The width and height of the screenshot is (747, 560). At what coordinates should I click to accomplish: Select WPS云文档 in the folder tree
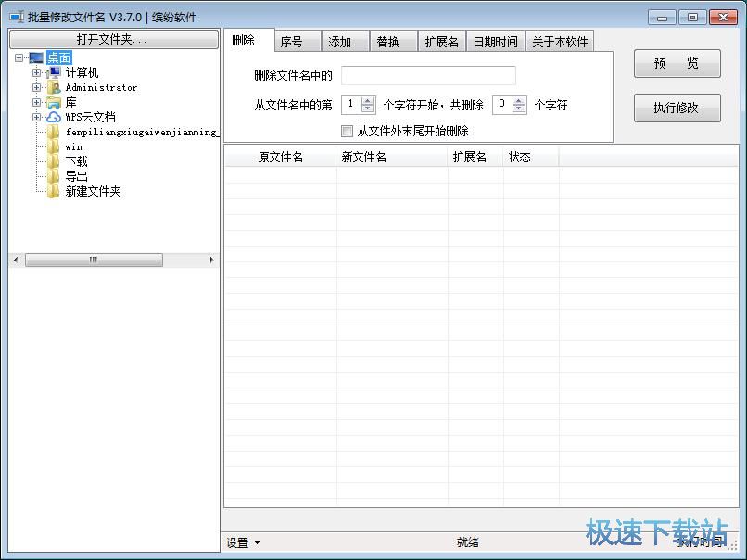coord(90,117)
